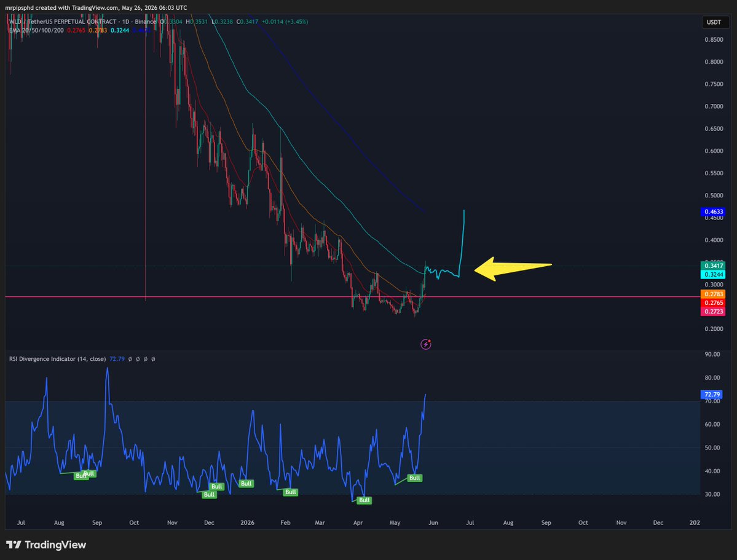
Task: Click the Feb label on time axis
Action: pyautogui.click(x=285, y=523)
